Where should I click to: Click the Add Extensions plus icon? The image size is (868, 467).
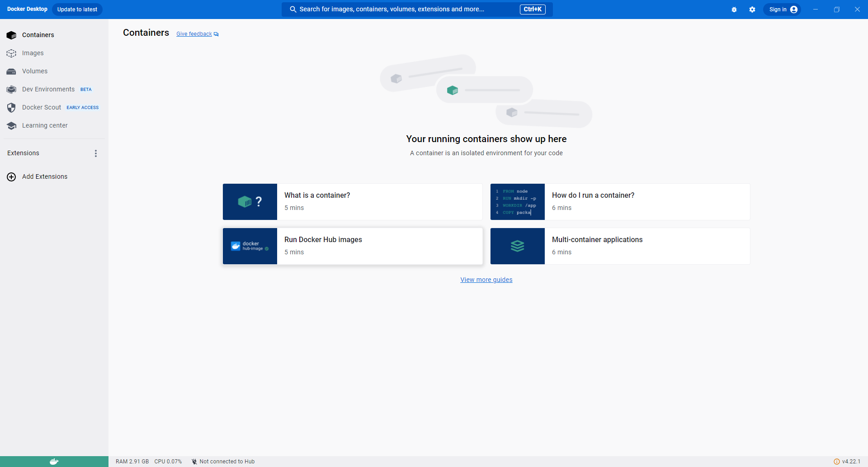tap(11, 177)
